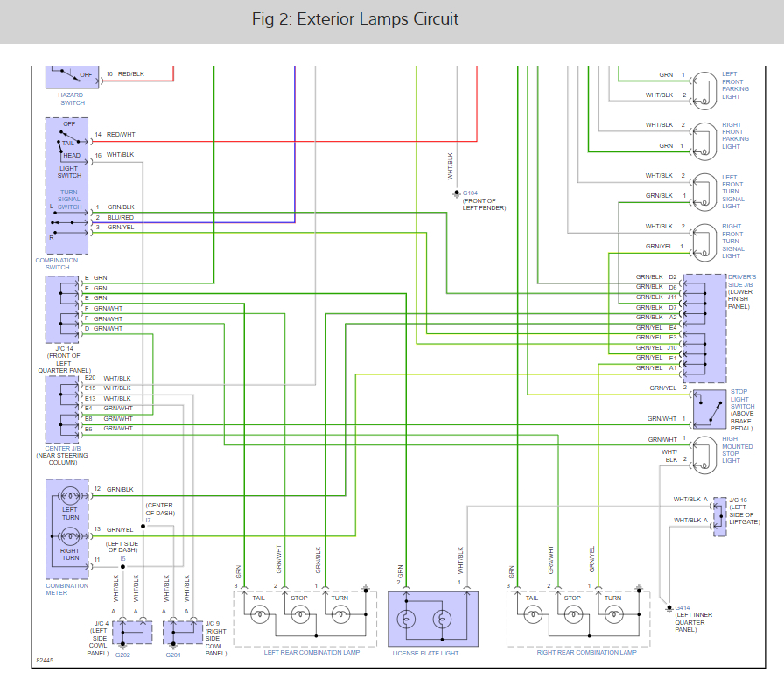Click the figure title 'Fig 2: Exterior Lamps Circuit'
This screenshot has height=679, width=784.
coord(355,19)
